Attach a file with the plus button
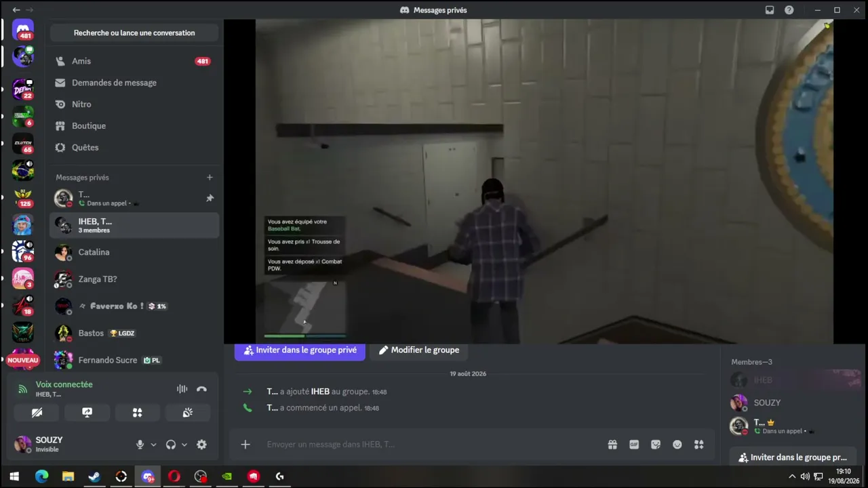This screenshot has height=488, width=868. pyautogui.click(x=245, y=445)
